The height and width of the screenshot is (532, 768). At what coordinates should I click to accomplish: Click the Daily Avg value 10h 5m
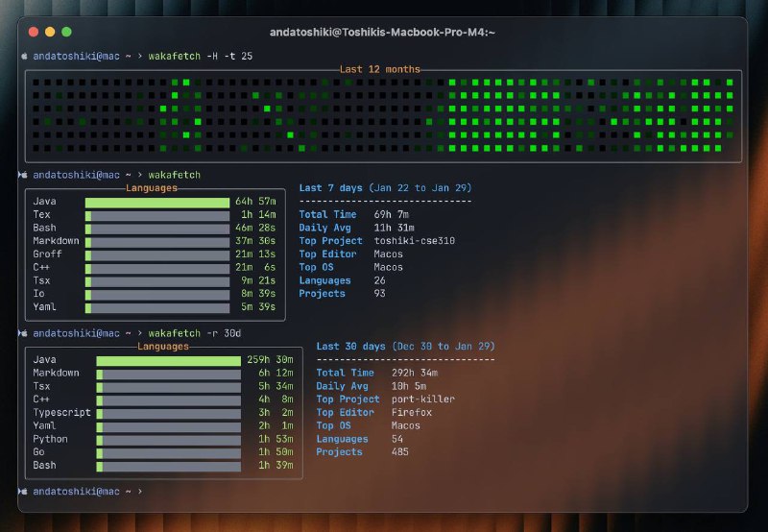409,386
